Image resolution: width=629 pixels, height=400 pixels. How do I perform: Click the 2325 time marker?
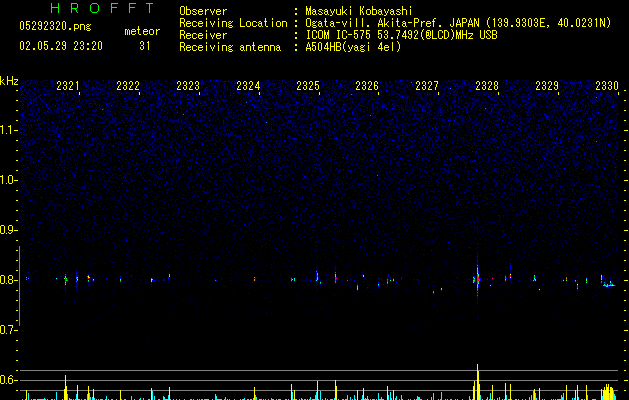pyautogui.click(x=308, y=85)
